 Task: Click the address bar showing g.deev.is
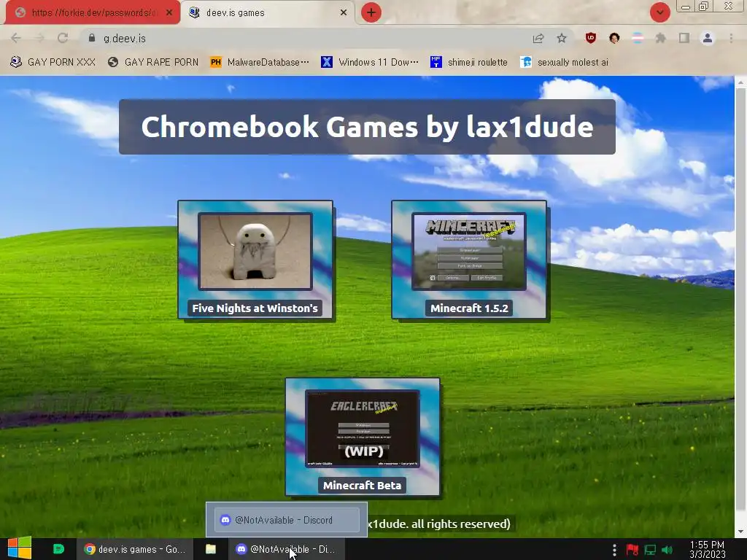(305, 38)
